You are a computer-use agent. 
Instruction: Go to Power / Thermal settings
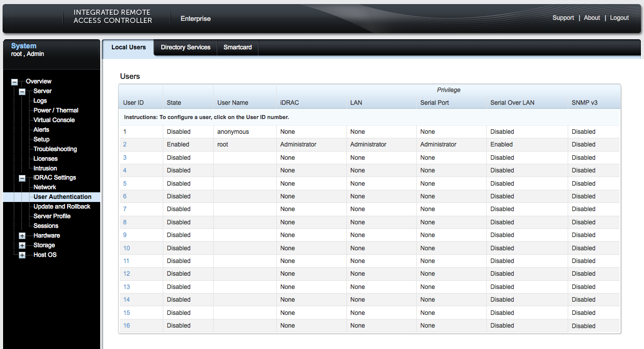coord(56,110)
